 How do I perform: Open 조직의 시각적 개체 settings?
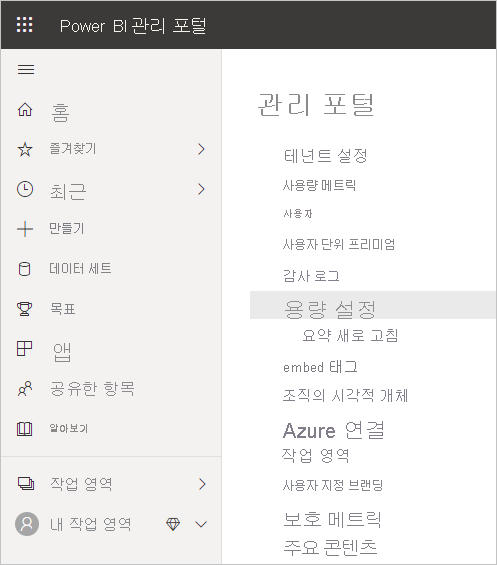(x=345, y=395)
